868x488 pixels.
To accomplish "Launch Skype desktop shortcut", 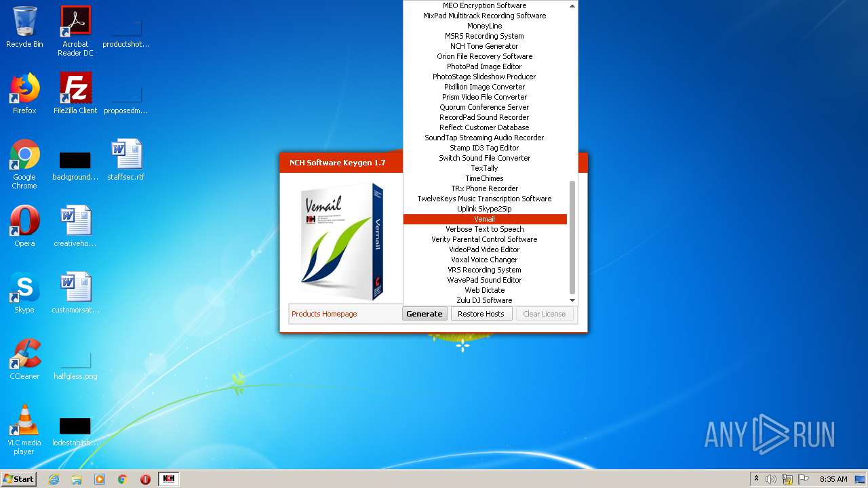I will point(24,293).
